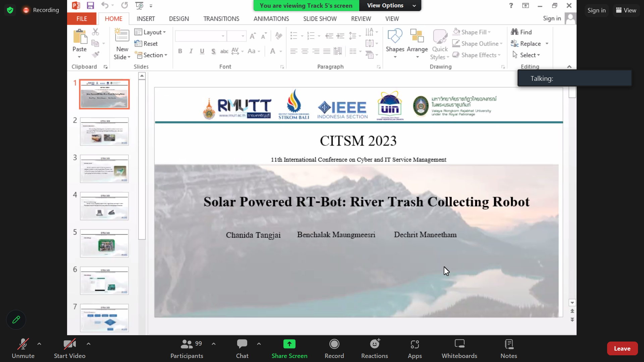Viewport: 644px width, 362px height.
Task: Expand the View Options dropdown
Action: click(x=390, y=5)
